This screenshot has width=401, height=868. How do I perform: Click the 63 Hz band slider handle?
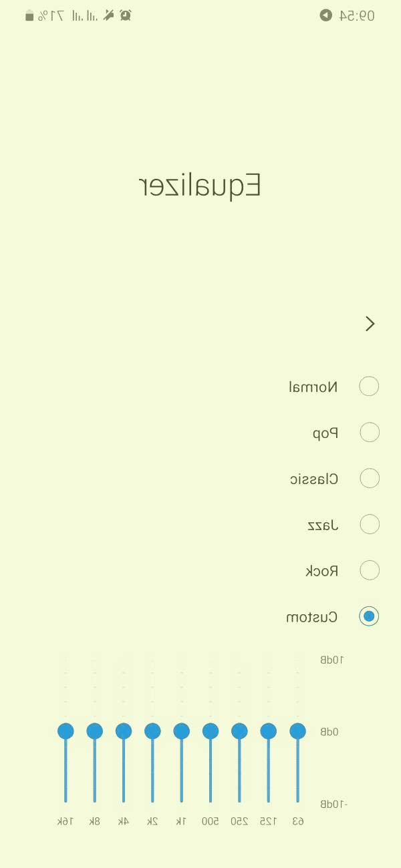pyautogui.click(x=297, y=731)
